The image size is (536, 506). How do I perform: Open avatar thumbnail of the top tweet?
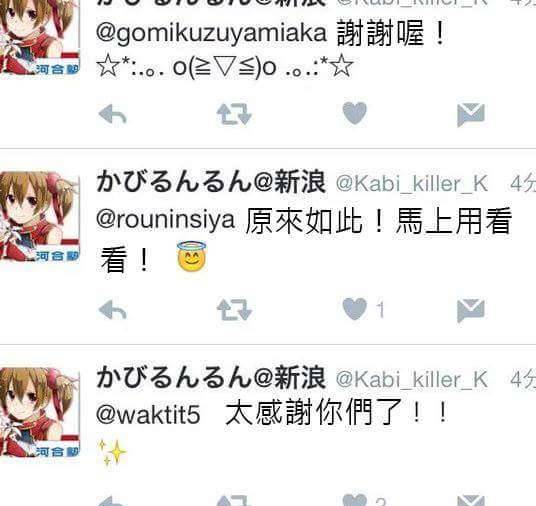point(40,37)
